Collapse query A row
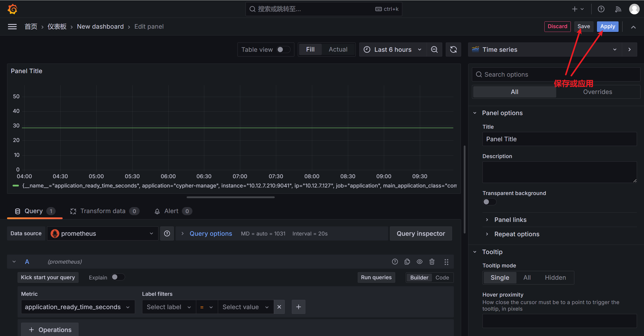The image size is (644, 336). [x=14, y=262]
